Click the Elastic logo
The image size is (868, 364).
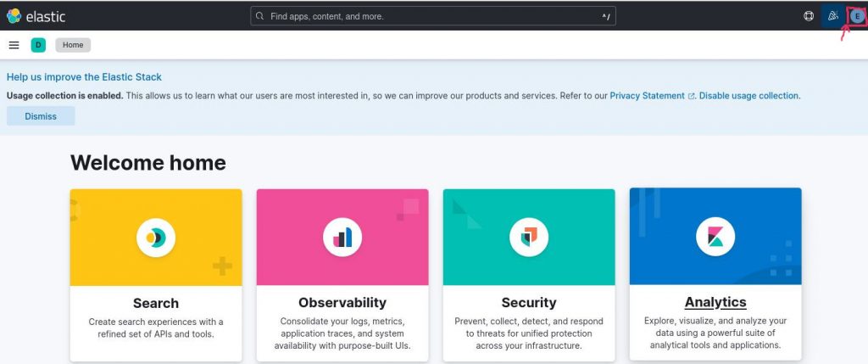(36, 16)
